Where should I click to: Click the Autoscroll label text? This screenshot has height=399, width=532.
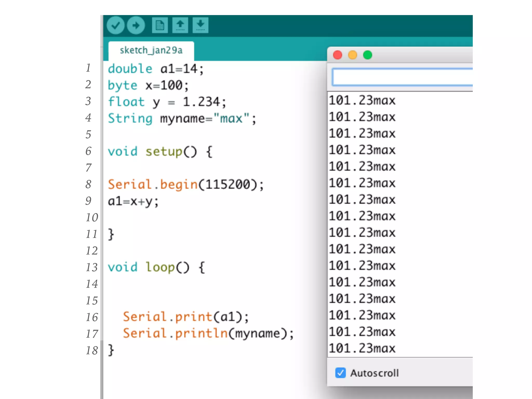(x=374, y=373)
